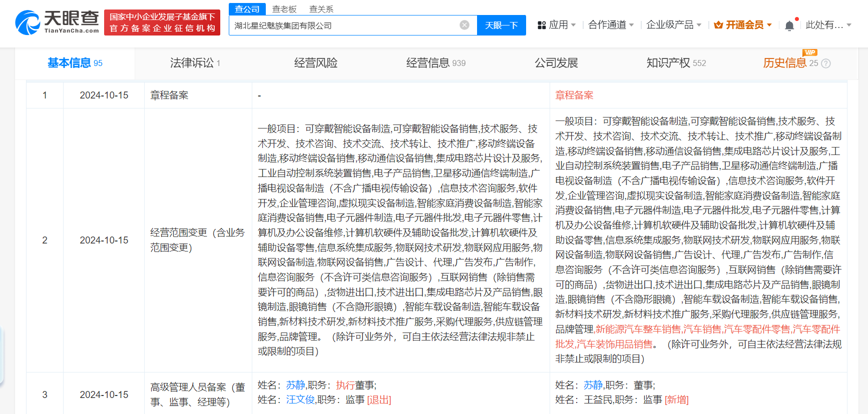
Task: Switch to the 知识产权 tab
Action: (676, 63)
